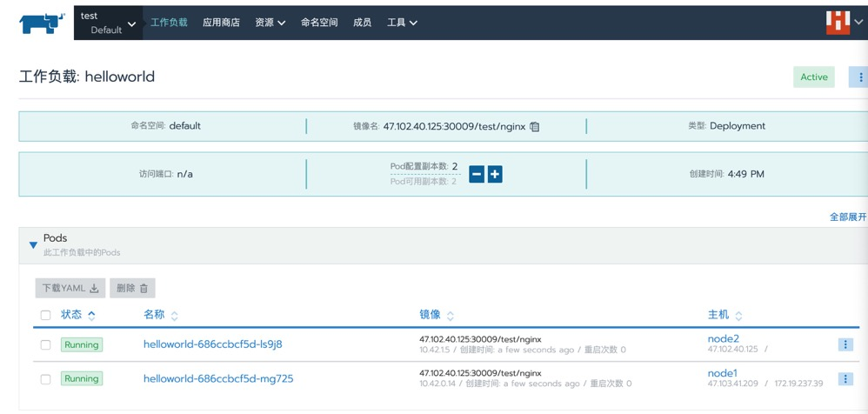Sort pods by 状态 column
Image resolution: width=868 pixels, height=414 pixels.
(x=78, y=315)
